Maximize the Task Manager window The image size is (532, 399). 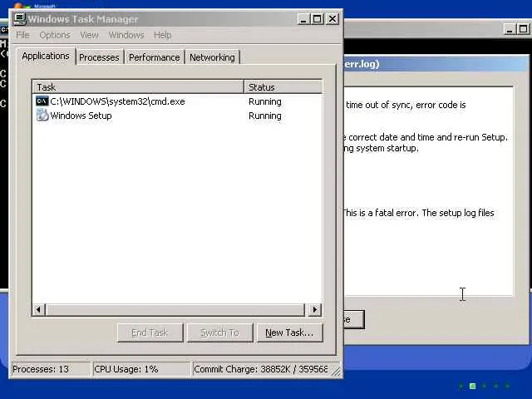pos(318,19)
